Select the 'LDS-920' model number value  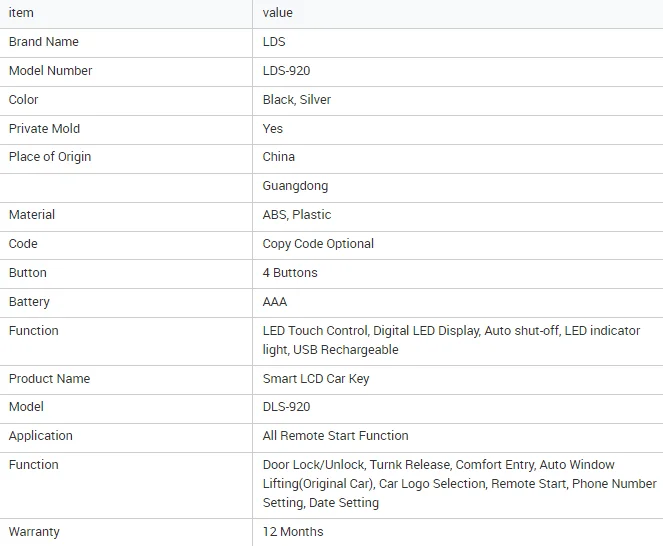pyautogui.click(x=287, y=71)
